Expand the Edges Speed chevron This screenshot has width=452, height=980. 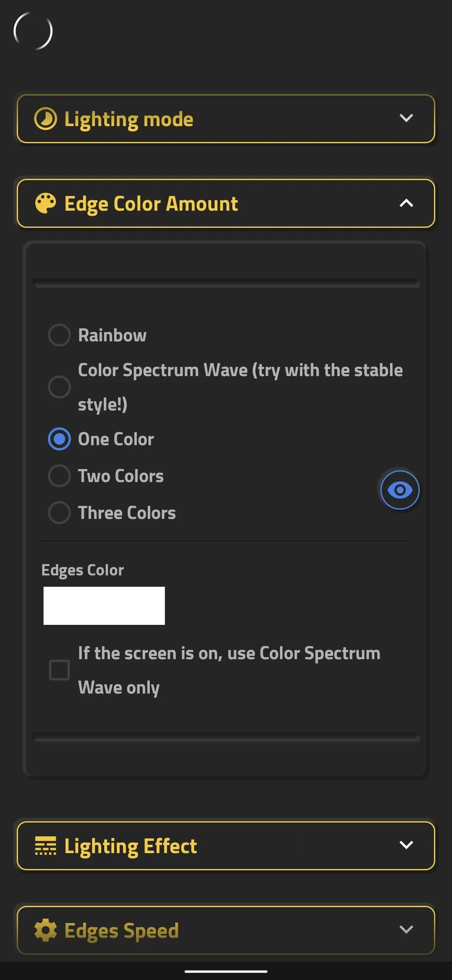click(406, 929)
